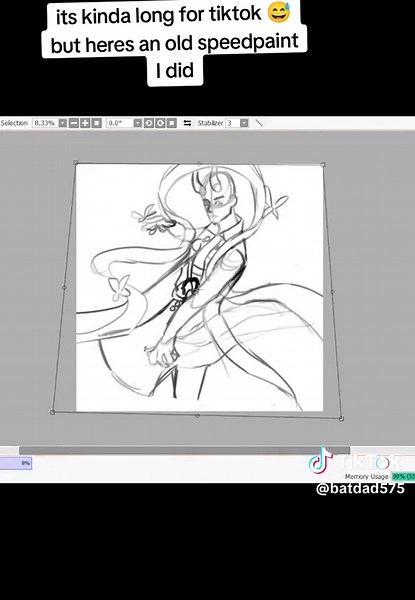
Task: Click the bottom-right transform corner handle
Action: pyautogui.click(x=341, y=419)
